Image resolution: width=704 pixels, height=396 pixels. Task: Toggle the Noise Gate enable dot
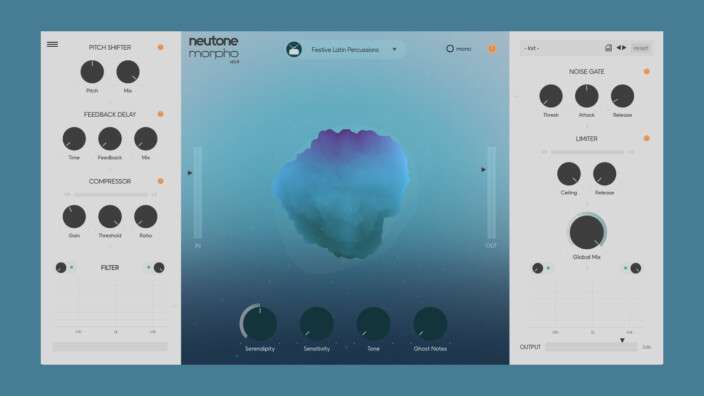pyautogui.click(x=647, y=71)
